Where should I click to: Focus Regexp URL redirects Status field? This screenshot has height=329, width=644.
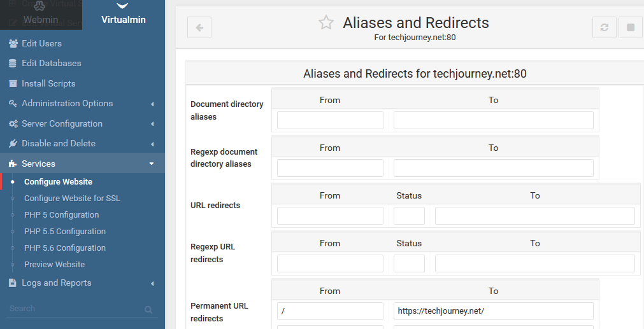tap(409, 263)
